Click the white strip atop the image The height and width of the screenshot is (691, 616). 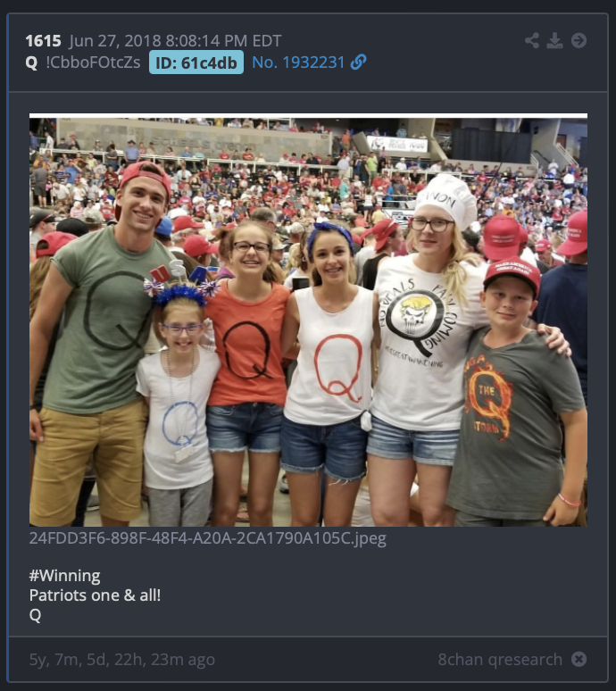(308, 116)
